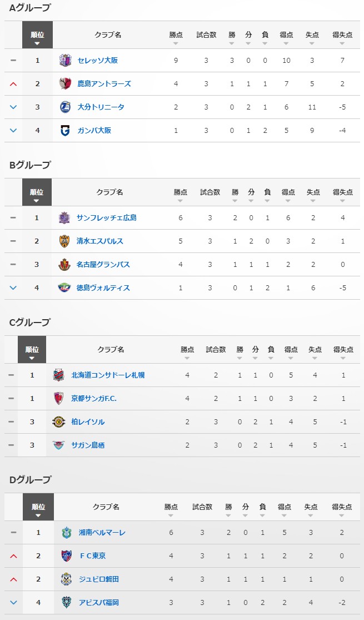Click the Sanfrecce Hiroshima crest icon
The width and height of the screenshot is (364, 620).
(64, 218)
